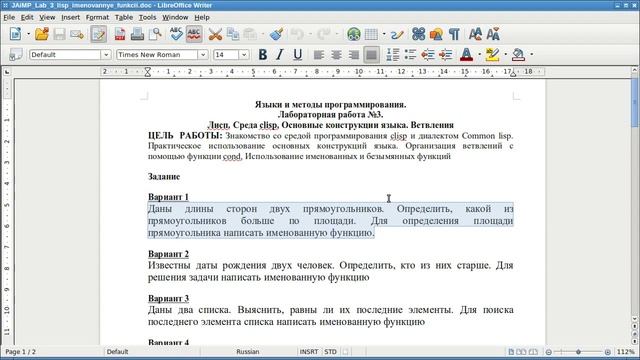
Task: Toggle AutoSpellcheck button
Action: [194, 34]
